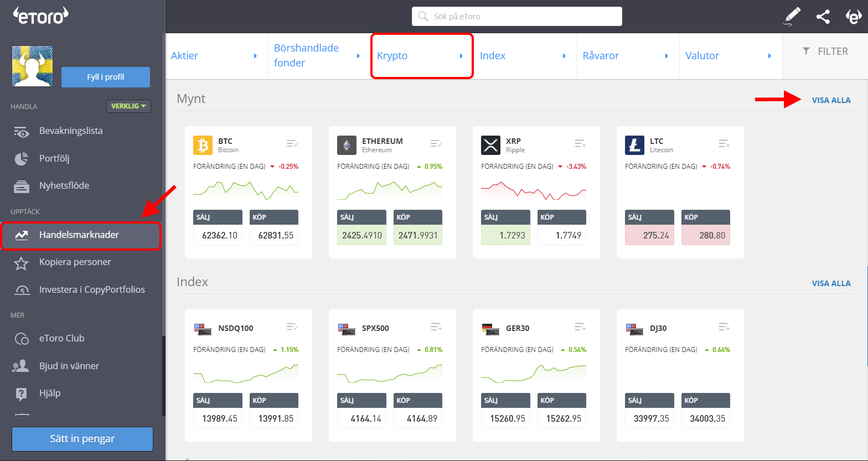Click Sätt in pengar button
This screenshot has height=461, width=868.
tap(82, 439)
